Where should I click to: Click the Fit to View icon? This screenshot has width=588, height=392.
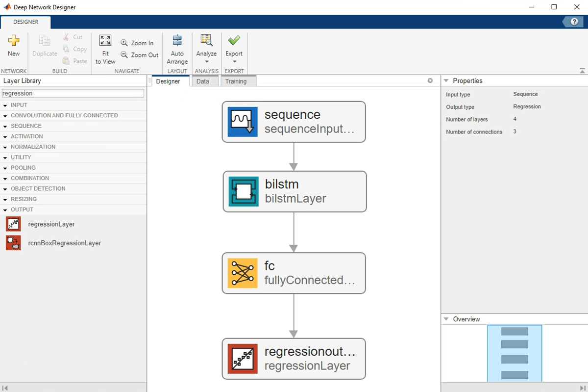(x=105, y=41)
